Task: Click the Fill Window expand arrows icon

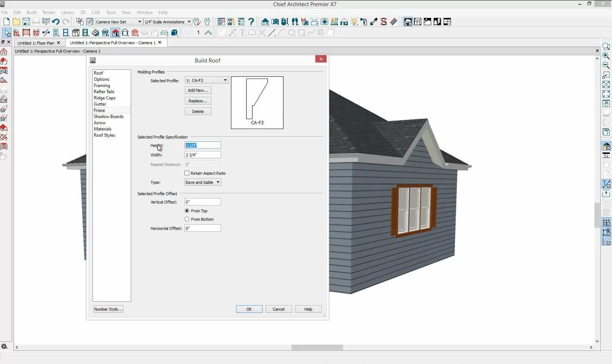Action: [x=606, y=94]
